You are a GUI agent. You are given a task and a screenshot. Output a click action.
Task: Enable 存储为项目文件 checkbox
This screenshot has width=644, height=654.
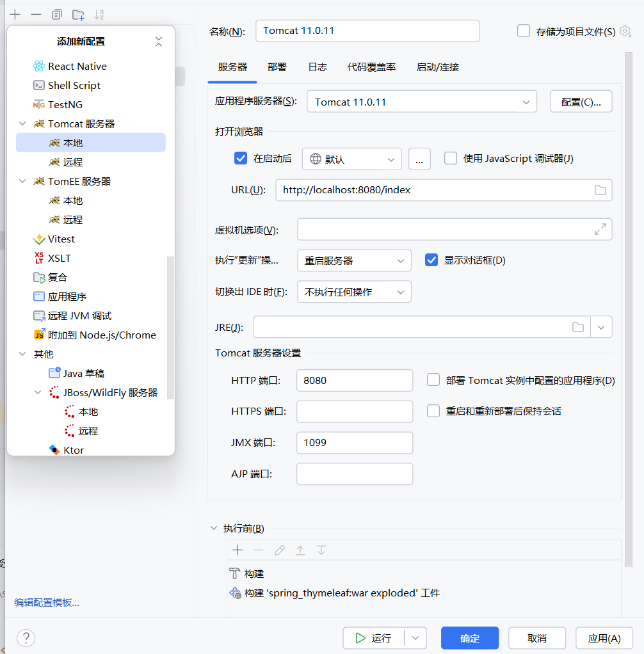pyautogui.click(x=524, y=31)
